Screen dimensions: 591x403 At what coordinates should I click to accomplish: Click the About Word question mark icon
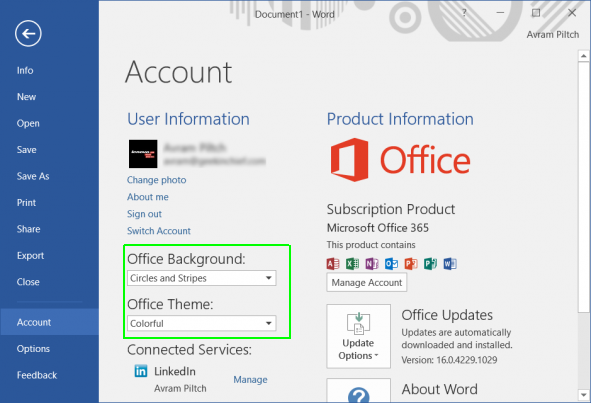pyautogui.click(x=358, y=396)
